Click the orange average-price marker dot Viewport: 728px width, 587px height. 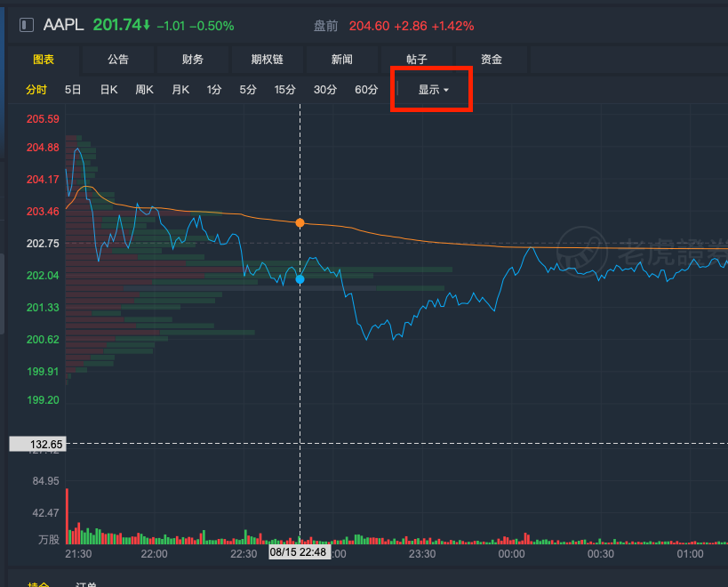click(300, 223)
